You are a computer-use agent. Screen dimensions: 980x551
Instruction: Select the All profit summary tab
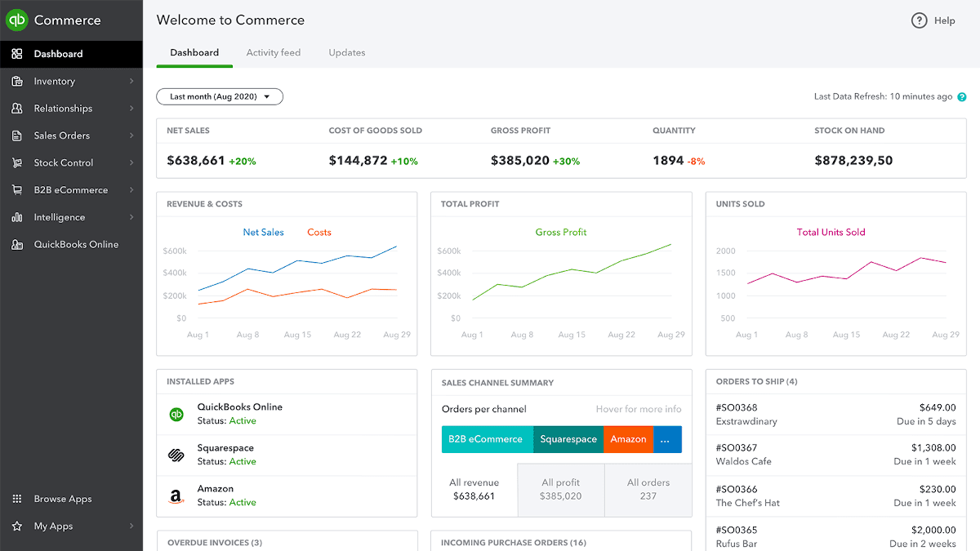pos(561,489)
